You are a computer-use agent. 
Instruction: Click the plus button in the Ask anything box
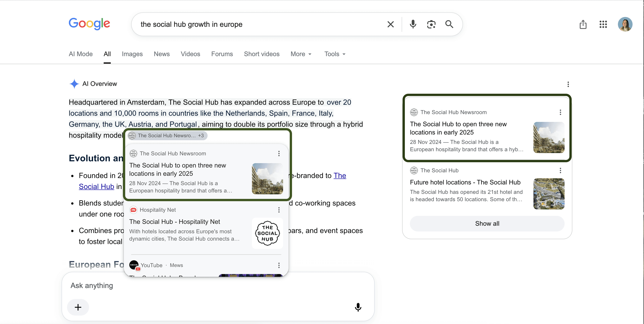click(78, 307)
